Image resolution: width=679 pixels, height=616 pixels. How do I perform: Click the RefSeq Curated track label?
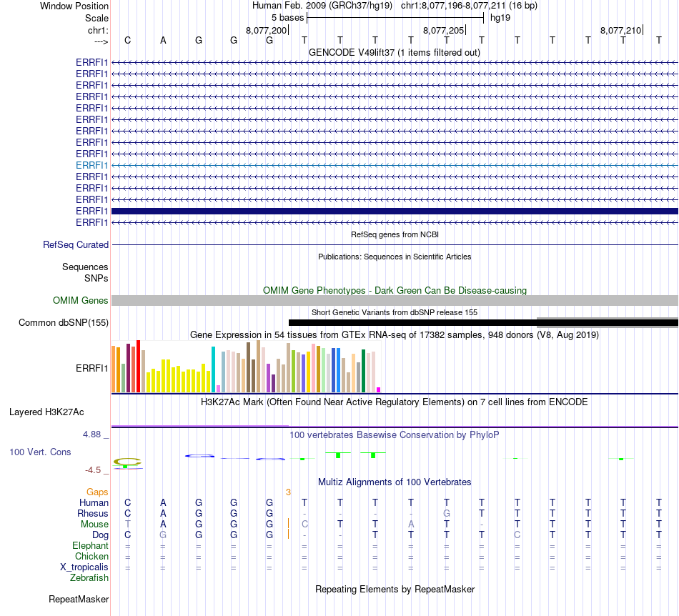(x=76, y=244)
